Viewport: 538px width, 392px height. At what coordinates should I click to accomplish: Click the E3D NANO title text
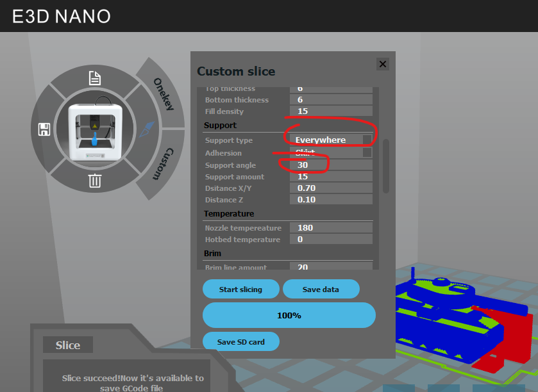click(62, 16)
